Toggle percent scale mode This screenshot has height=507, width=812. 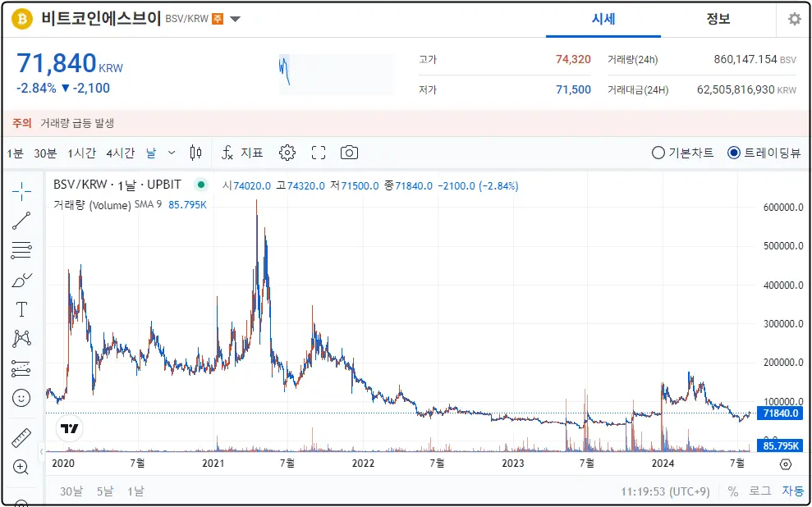(x=732, y=491)
